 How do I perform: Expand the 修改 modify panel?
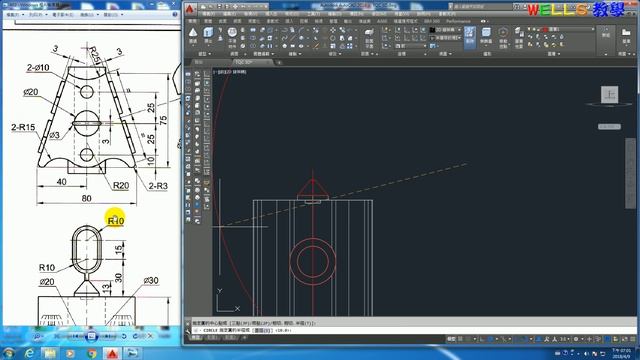pyautogui.click(x=335, y=54)
